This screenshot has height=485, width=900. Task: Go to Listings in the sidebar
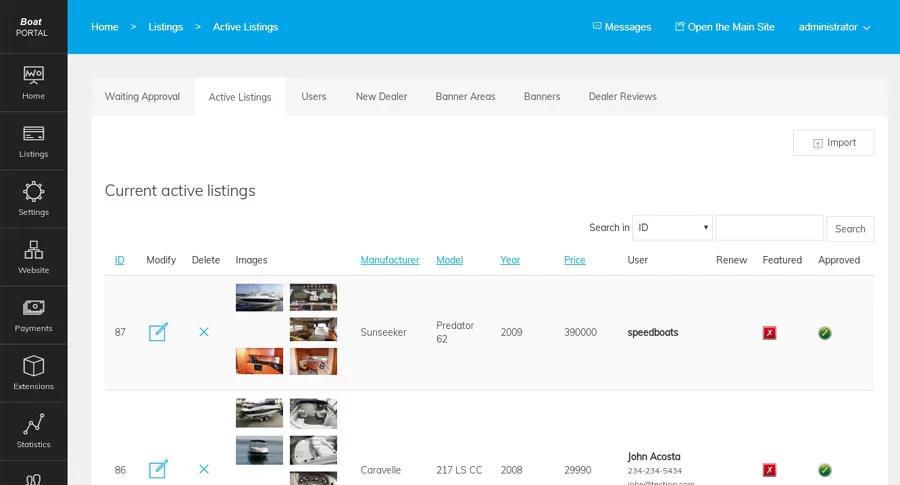tap(33, 141)
